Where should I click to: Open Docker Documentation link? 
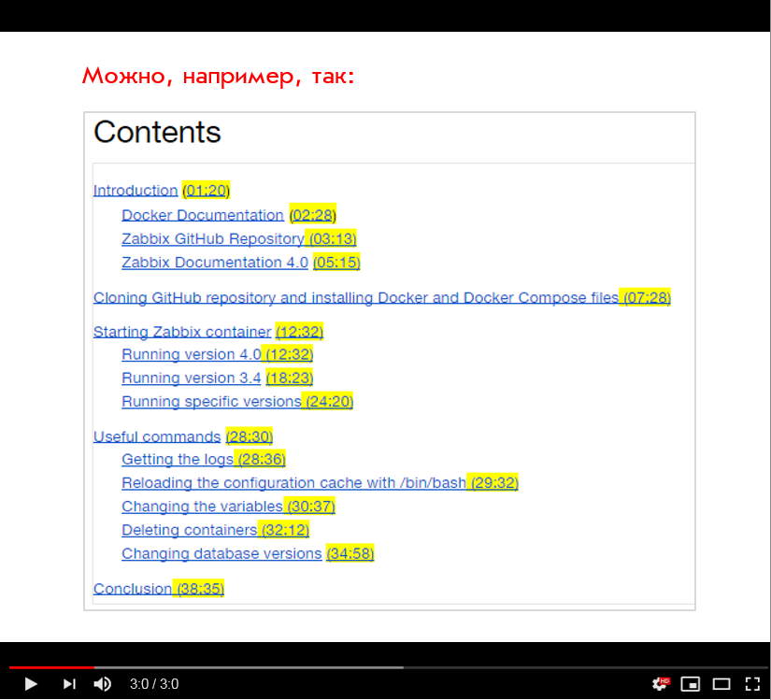click(x=203, y=215)
